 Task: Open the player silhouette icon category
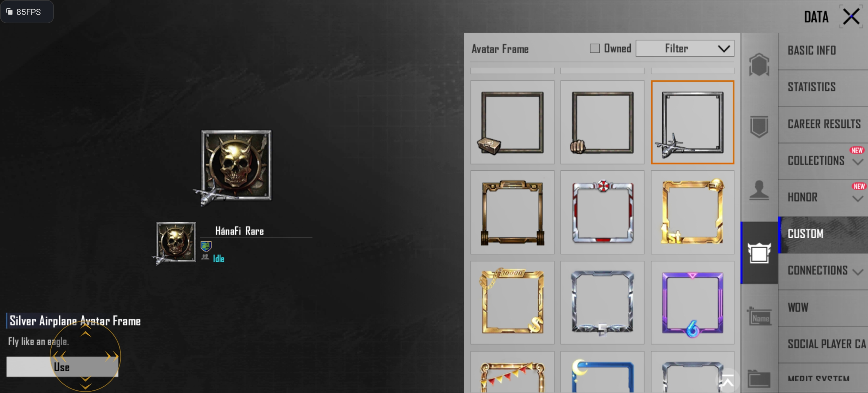point(759,190)
